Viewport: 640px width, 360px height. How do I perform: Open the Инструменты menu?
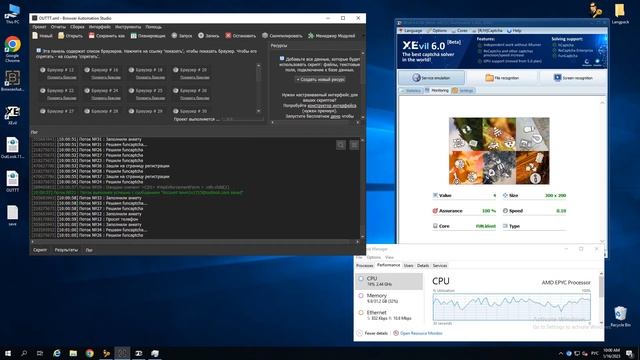(x=128, y=27)
